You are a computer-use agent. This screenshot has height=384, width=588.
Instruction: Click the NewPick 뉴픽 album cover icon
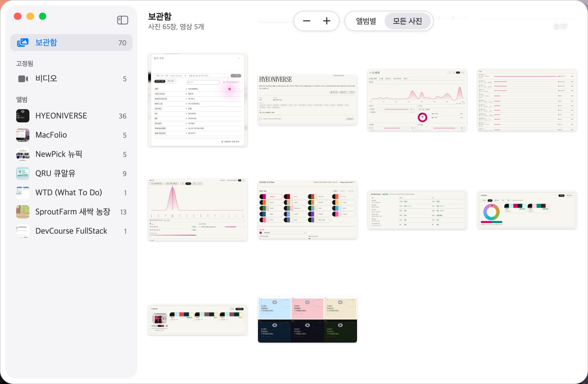[23, 154]
